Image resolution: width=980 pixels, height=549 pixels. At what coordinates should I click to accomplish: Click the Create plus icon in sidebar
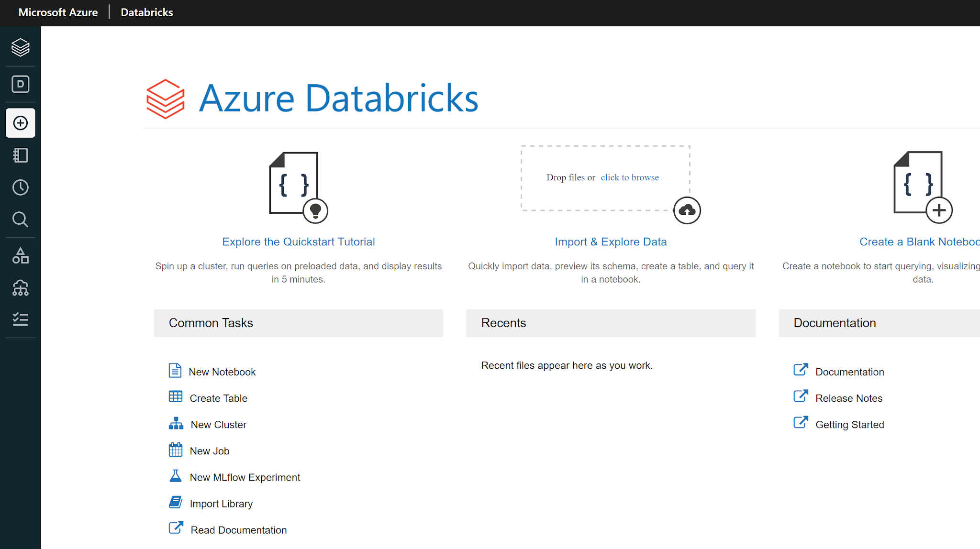coord(20,123)
